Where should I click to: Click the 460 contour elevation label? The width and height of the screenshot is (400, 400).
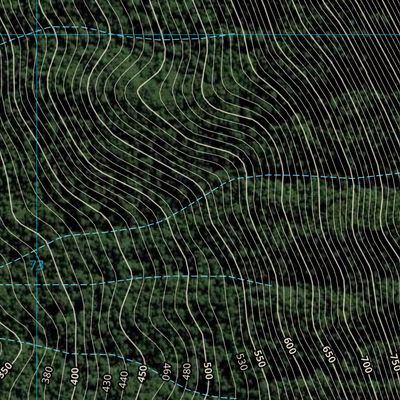166,372
